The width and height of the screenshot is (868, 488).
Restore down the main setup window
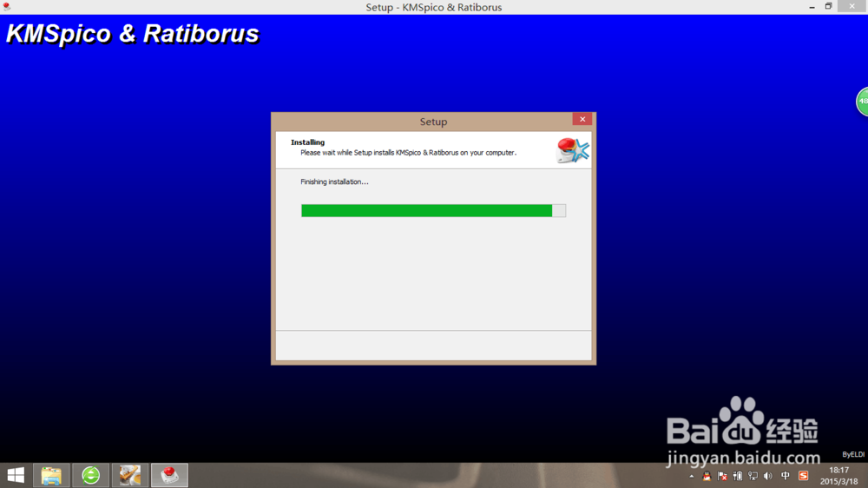click(x=828, y=7)
